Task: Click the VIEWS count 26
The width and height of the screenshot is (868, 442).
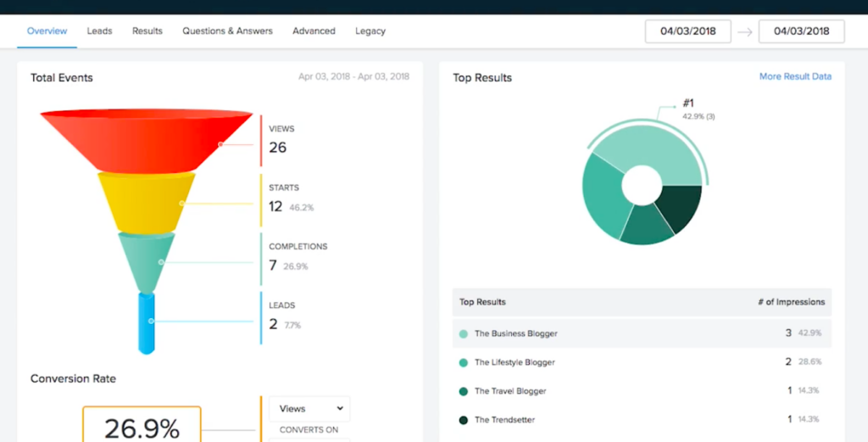Action: coord(278,148)
